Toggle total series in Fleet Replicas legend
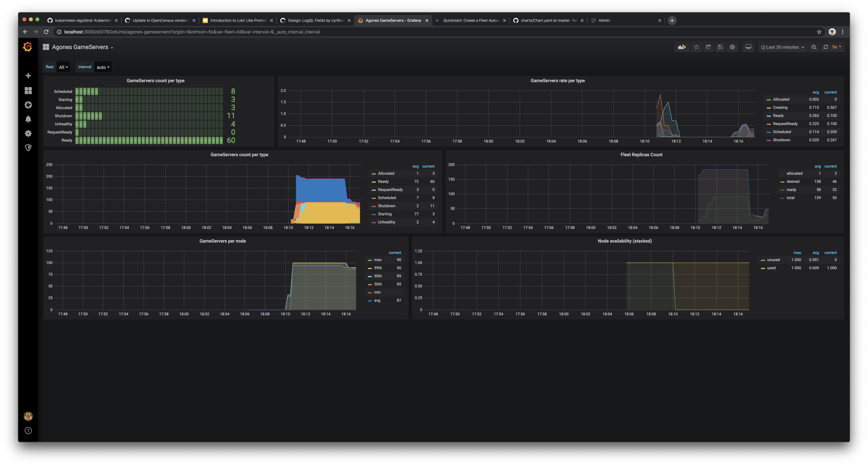The height and width of the screenshot is (466, 868). click(791, 198)
